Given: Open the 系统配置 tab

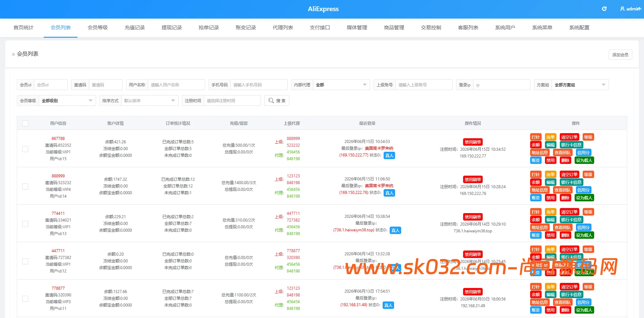Looking at the screenshot, I should click(x=579, y=28).
